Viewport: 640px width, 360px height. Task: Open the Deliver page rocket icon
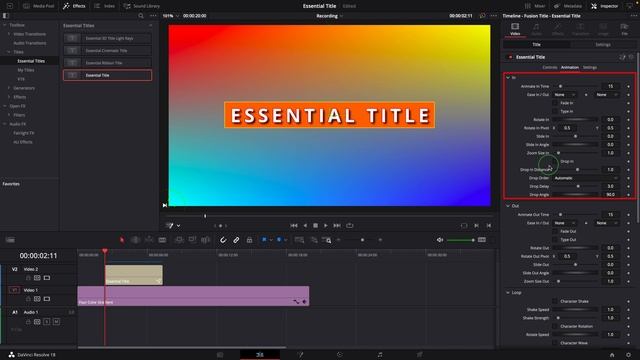(x=420, y=355)
